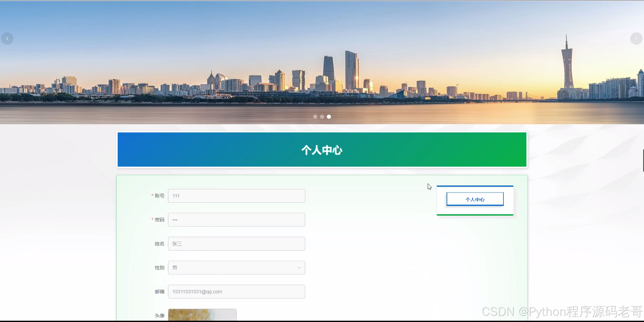Viewport: 644px width, 322px height.
Task: Click the 头像 field label
Action: pos(159,315)
